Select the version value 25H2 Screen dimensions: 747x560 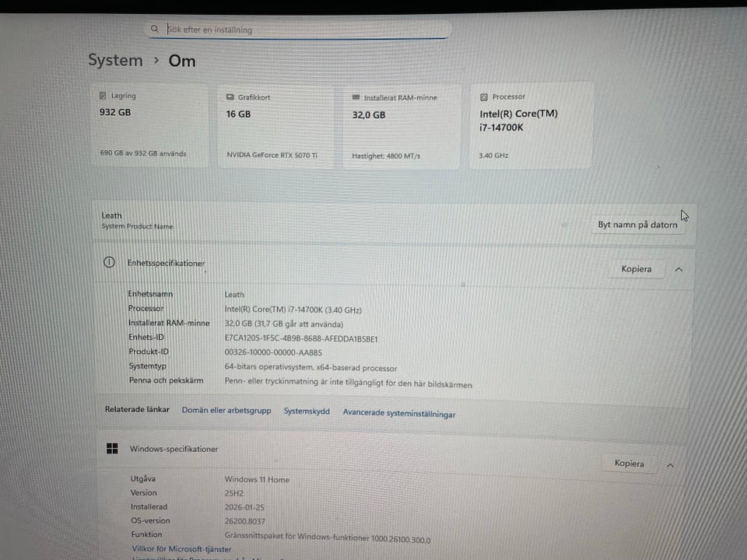point(234,493)
